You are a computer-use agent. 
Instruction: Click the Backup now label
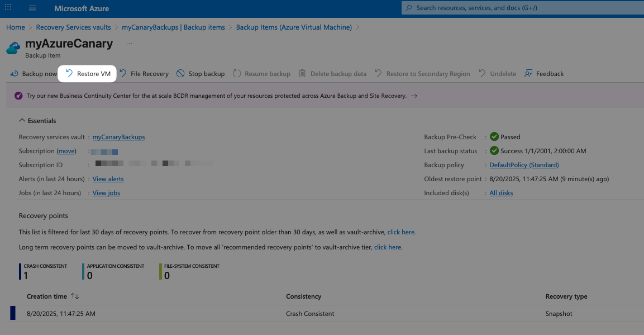[40, 74]
